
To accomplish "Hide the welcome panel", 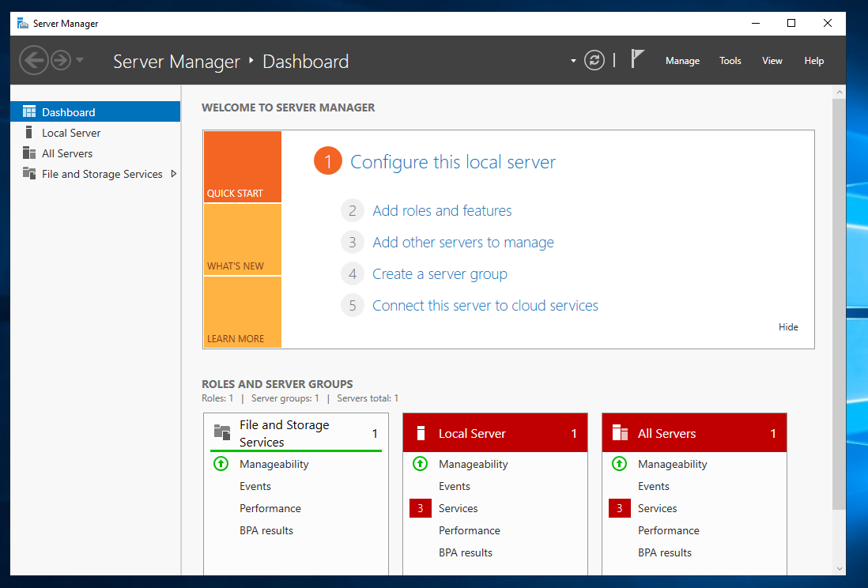I will [788, 327].
